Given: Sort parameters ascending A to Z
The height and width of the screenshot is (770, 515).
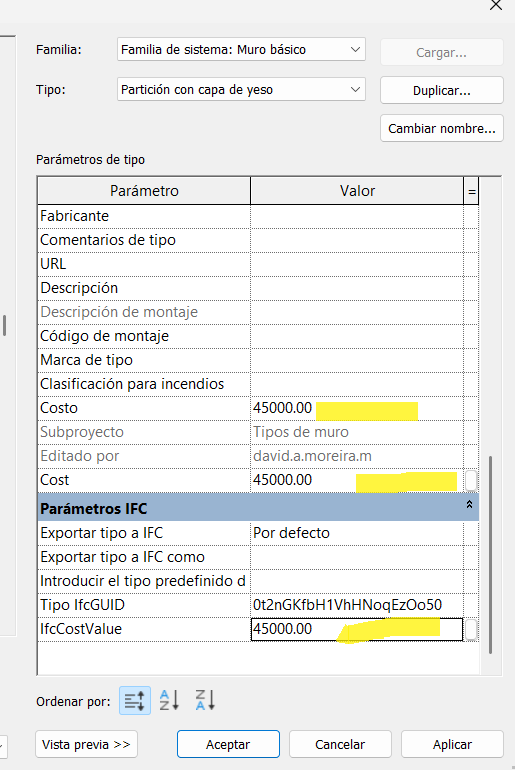Looking at the screenshot, I should tap(169, 701).
